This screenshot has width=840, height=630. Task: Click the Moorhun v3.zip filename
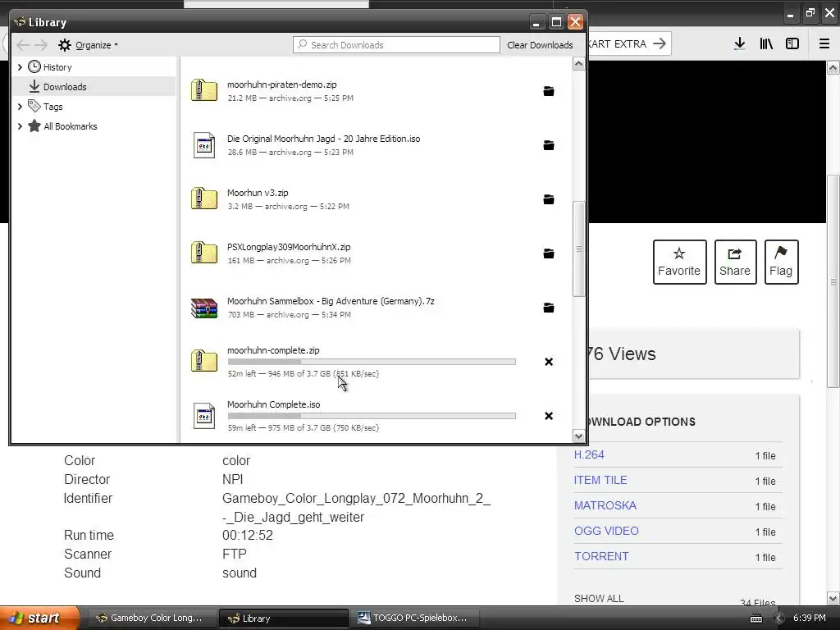(x=258, y=193)
